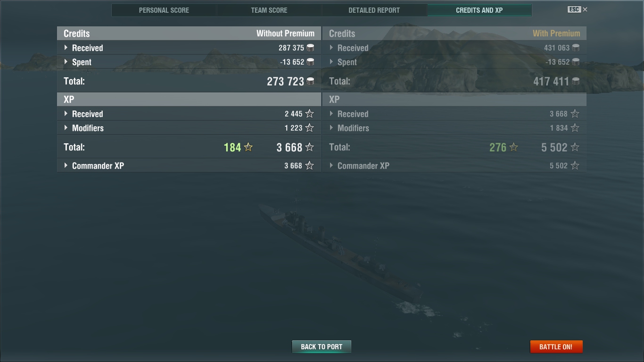
Task: Expand the Spent credits row without premium
Action: tap(189, 62)
